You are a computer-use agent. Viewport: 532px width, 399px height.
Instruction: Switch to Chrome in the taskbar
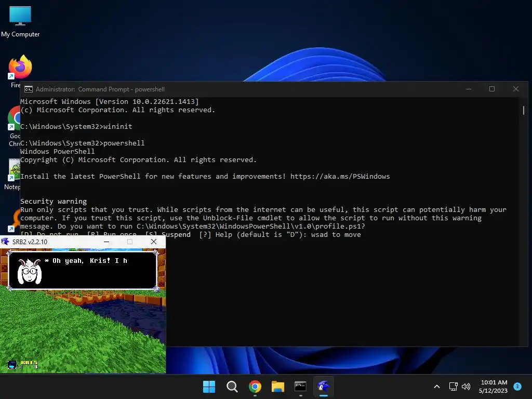(x=255, y=387)
